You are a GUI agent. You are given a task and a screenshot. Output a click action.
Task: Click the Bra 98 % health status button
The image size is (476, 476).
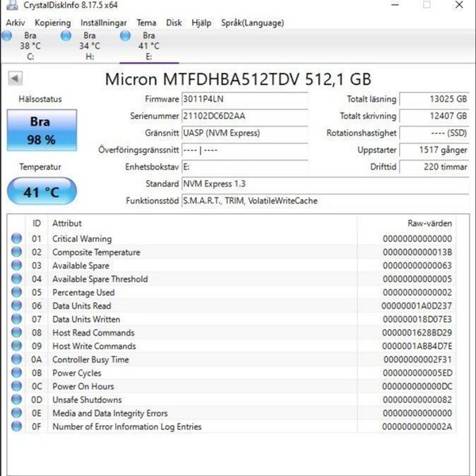pos(42,130)
